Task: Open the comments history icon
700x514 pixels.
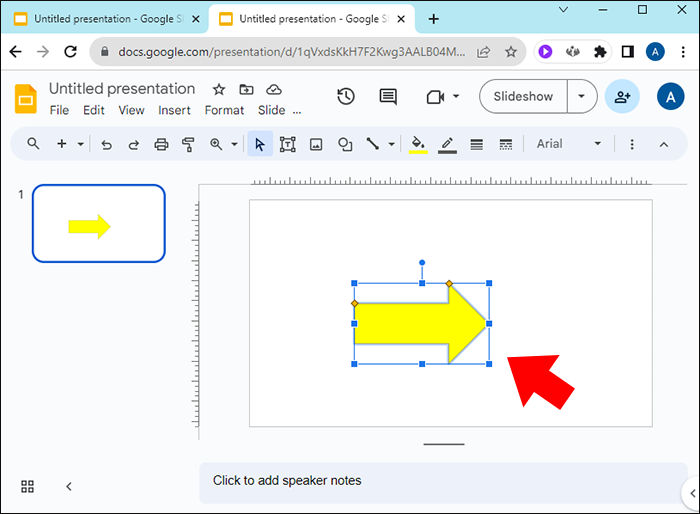Action: [x=388, y=96]
